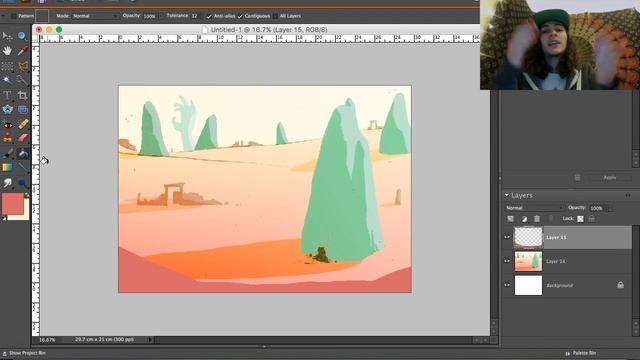Screen dimensions: 640x360
Task: Click document size text 29.7 cm x 21 cm
Action: tap(104, 340)
